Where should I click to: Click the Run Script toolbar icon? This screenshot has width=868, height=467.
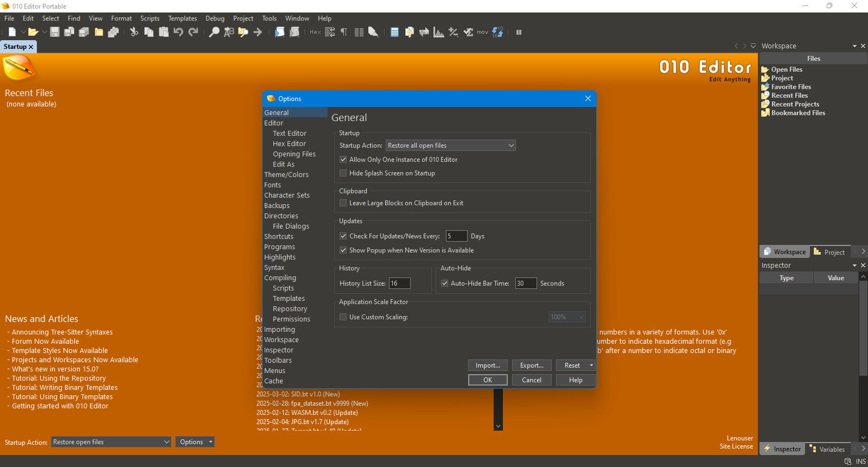pyautogui.click(x=279, y=32)
